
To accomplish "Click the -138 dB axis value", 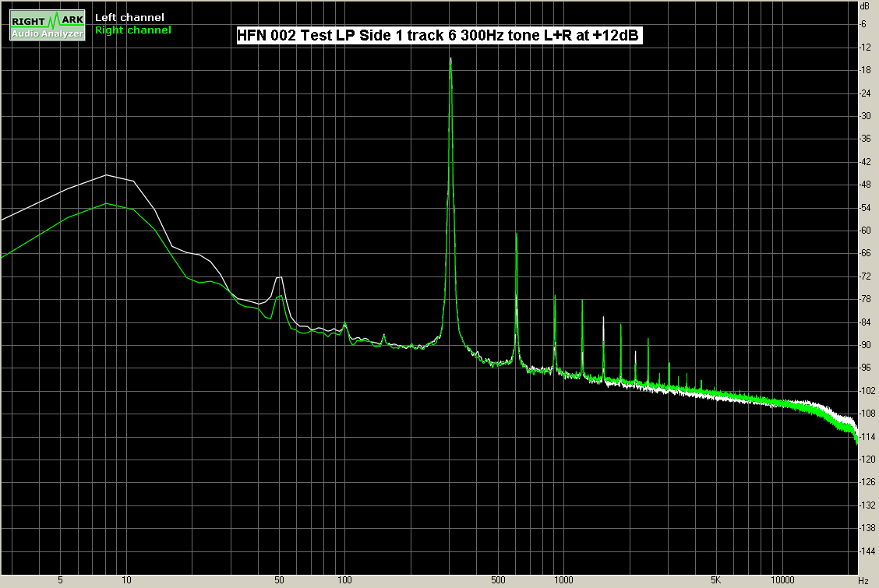I will tap(867, 528).
